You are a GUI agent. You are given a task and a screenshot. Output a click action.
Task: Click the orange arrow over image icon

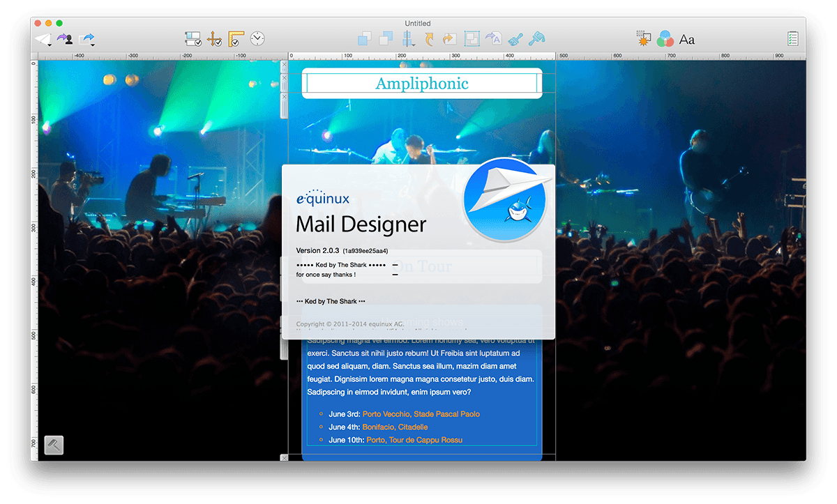click(x=450, y=39)
